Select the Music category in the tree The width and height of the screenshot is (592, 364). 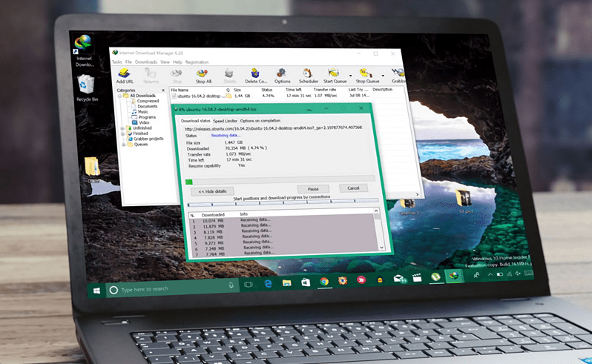(142, 110)
